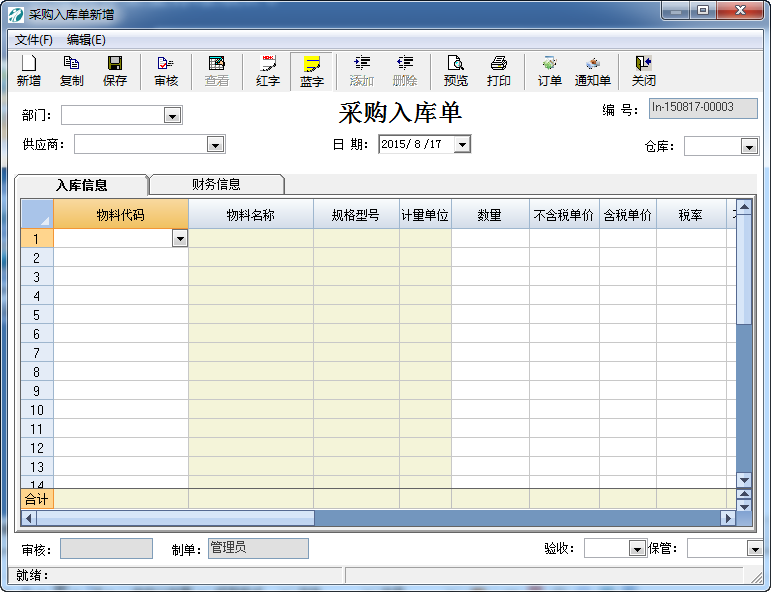Click the 计量单位 column header

(425, 214)
